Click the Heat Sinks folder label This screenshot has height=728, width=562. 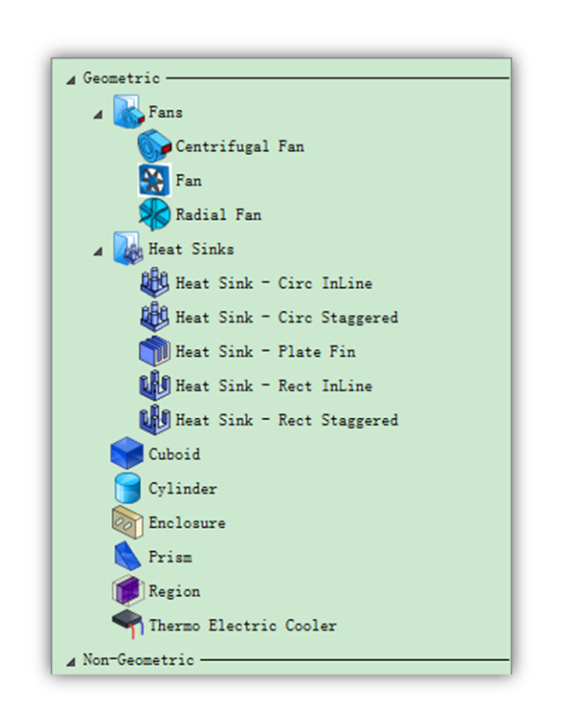191,249
